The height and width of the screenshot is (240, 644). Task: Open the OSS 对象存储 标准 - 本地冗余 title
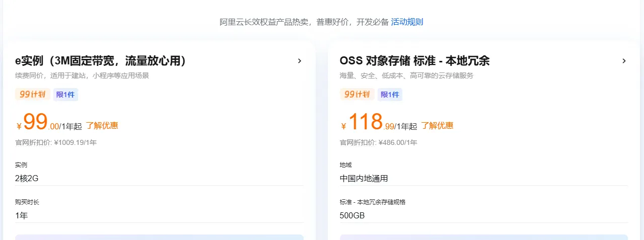pyautogui.click(x=414, y=61)
